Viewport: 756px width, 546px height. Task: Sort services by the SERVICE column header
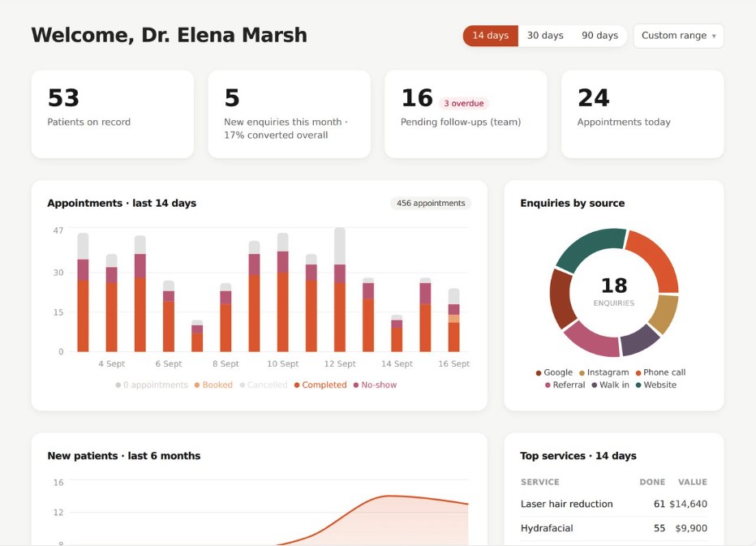point(540,482)
